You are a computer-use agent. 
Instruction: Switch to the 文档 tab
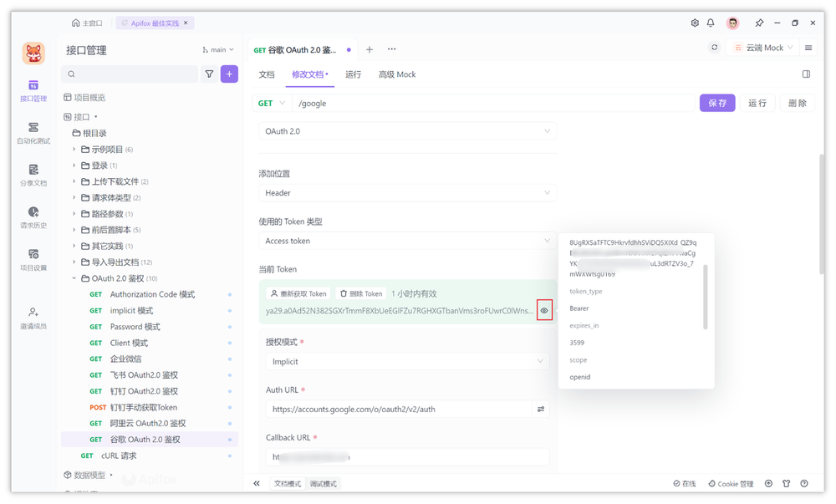267,74
